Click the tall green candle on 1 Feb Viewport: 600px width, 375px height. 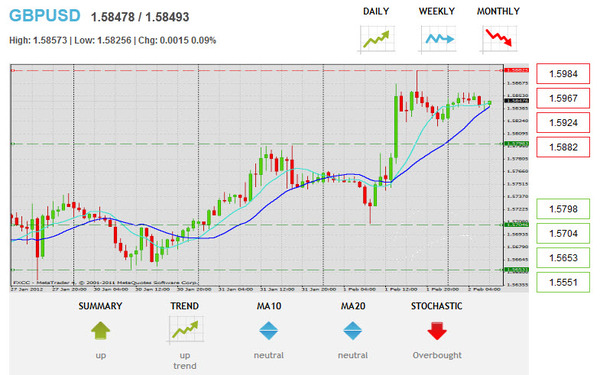click(396, 127)
